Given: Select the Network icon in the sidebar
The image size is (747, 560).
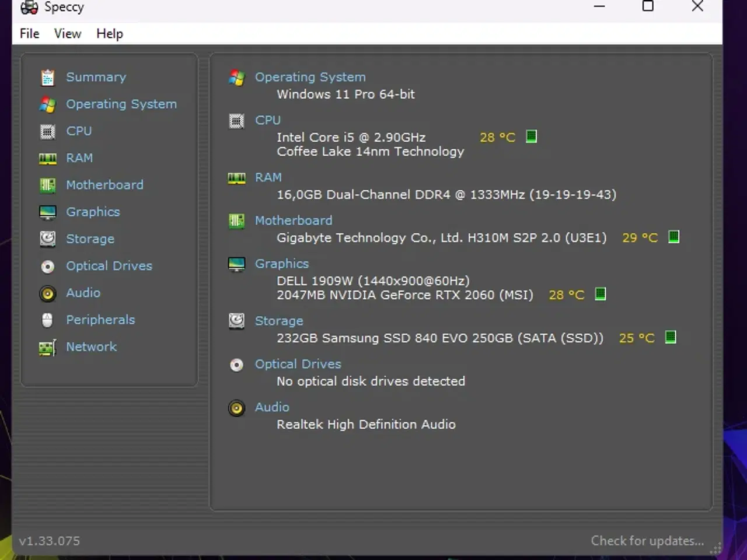Looking at the screenshot, I should click(x=47, y=346).
